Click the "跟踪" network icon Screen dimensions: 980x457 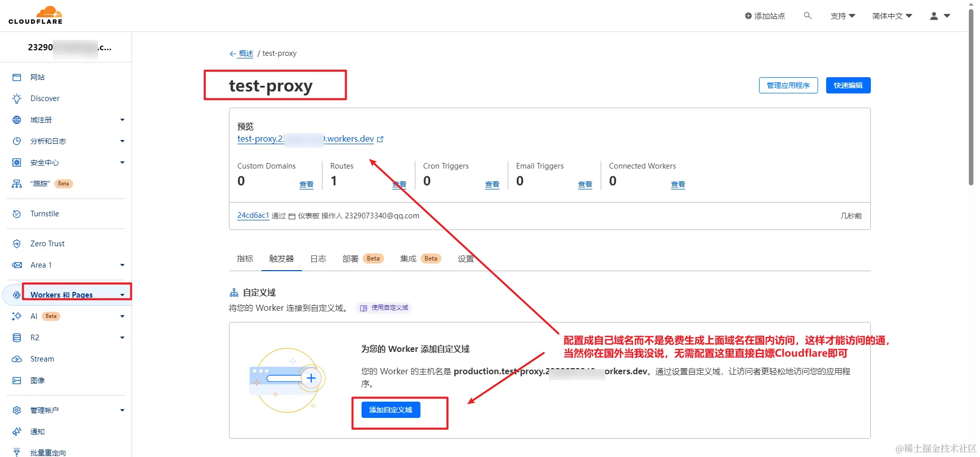click(x=17, y=184)
